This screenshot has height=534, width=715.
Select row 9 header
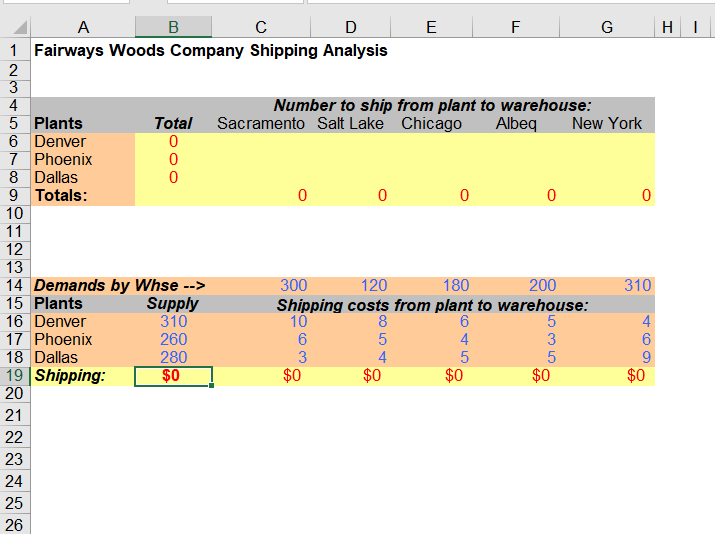click(15, 195)
